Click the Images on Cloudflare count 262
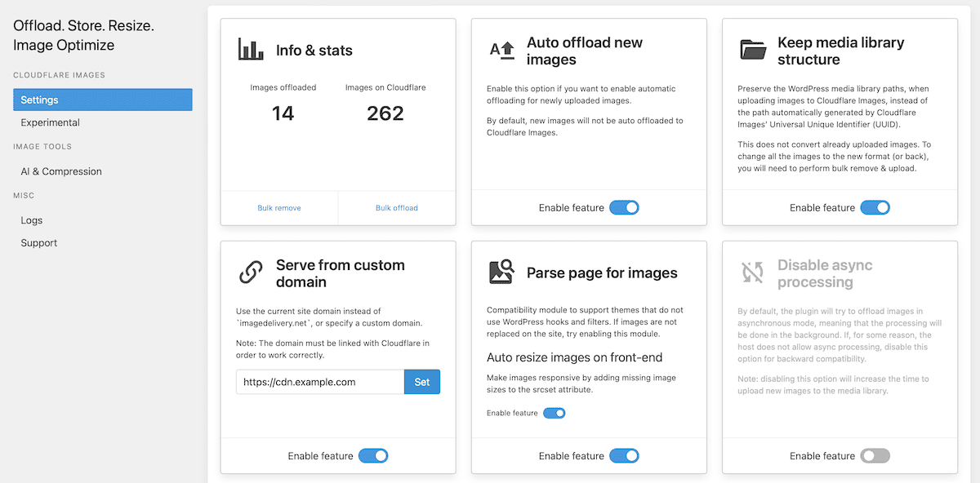The height and width of the screenshot is (483, 980). pos(385,113)
